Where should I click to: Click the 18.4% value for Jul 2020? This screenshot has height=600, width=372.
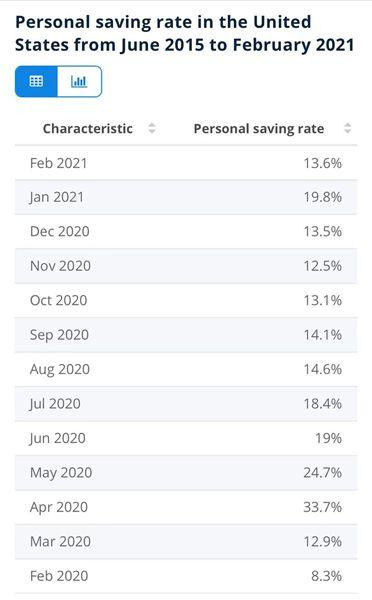323,404
